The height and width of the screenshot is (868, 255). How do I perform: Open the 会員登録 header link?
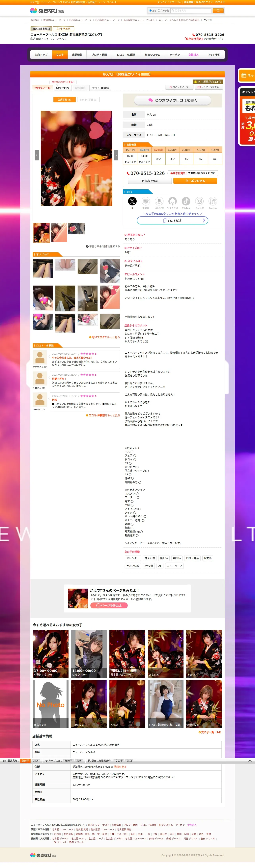[x=188, y=2]
